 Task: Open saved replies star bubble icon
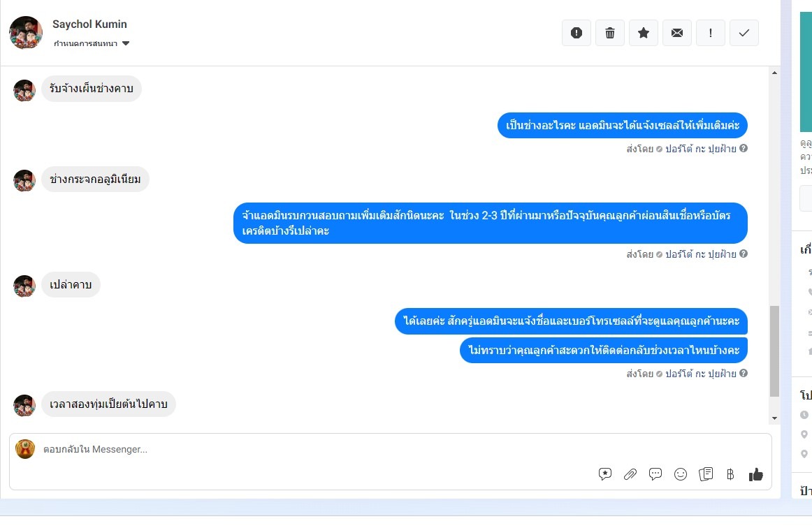tap(605, 474)
